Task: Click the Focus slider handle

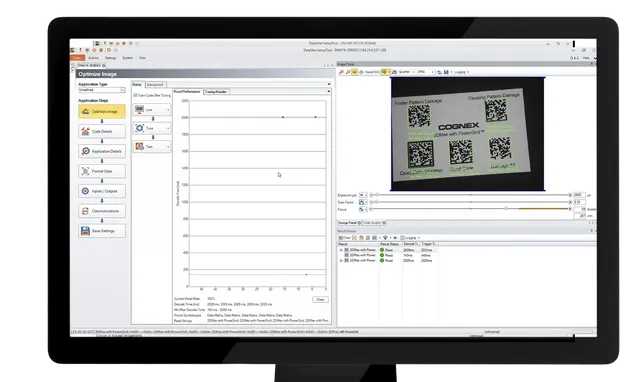Action: (x=506, y=209)
